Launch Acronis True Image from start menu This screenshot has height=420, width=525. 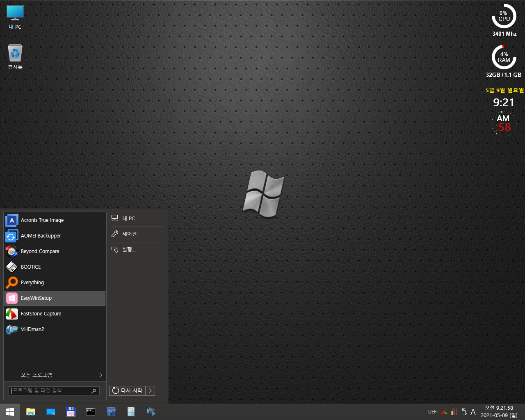click(x=55, y=220)
